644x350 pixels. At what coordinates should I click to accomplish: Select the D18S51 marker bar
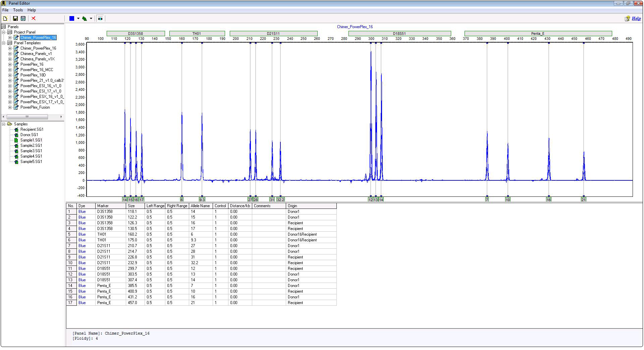pos(399,34)
